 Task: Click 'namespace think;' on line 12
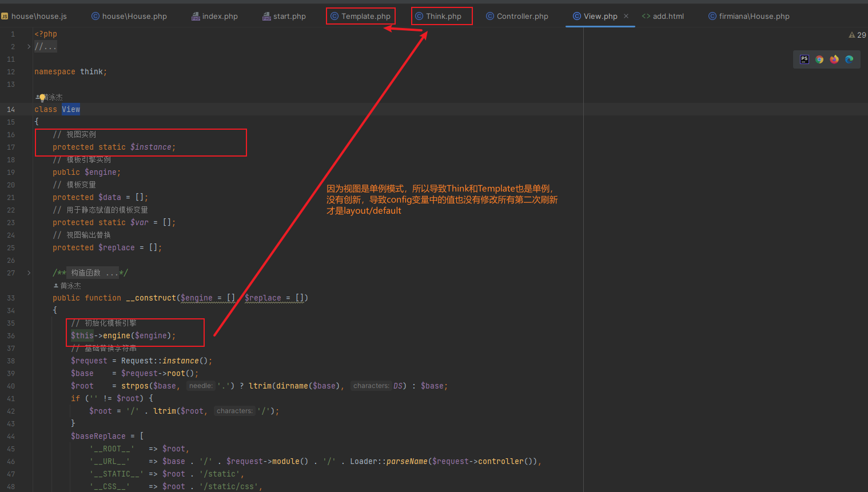coord(70,71)
